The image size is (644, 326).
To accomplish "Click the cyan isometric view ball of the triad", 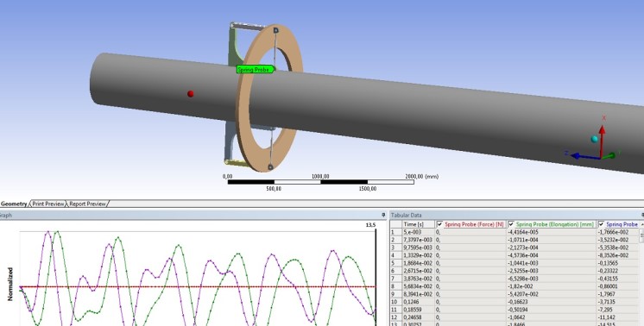I will [594, 139].
